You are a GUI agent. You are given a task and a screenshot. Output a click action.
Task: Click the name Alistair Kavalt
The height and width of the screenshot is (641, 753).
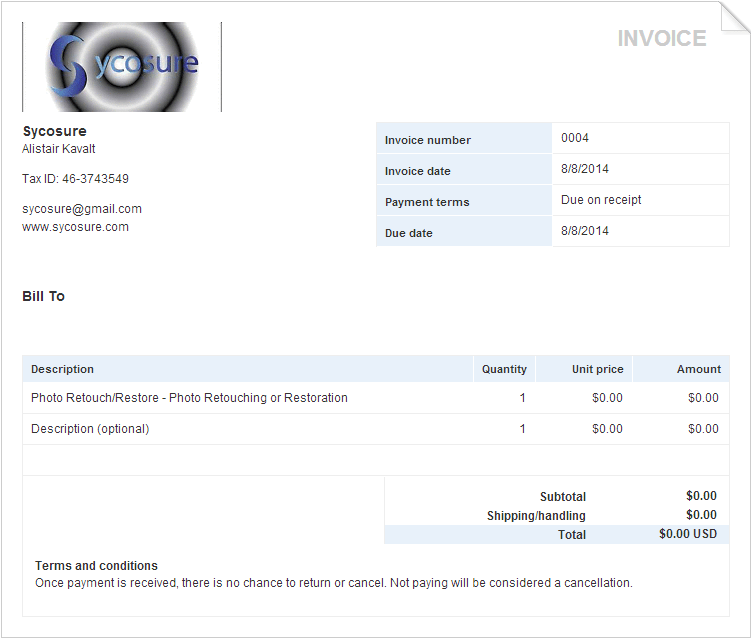(59, 149)
